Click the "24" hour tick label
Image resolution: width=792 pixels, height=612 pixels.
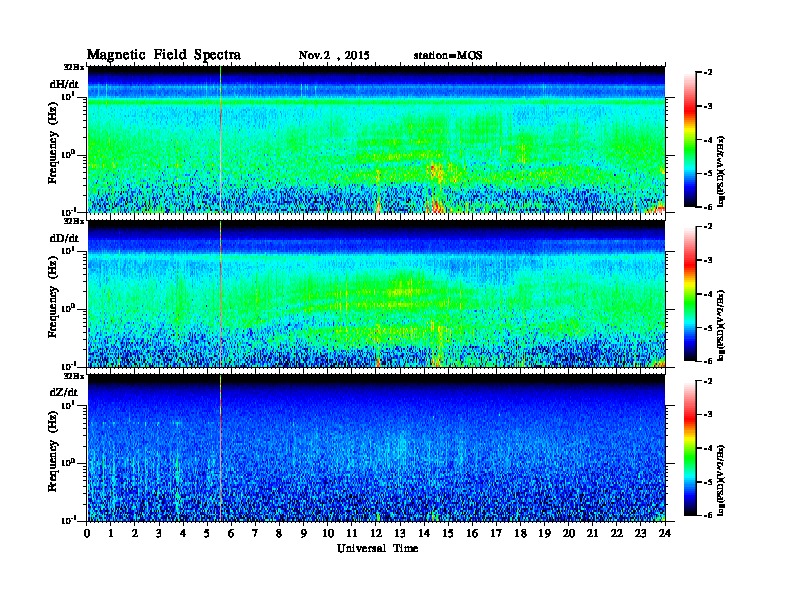(665, 534)
